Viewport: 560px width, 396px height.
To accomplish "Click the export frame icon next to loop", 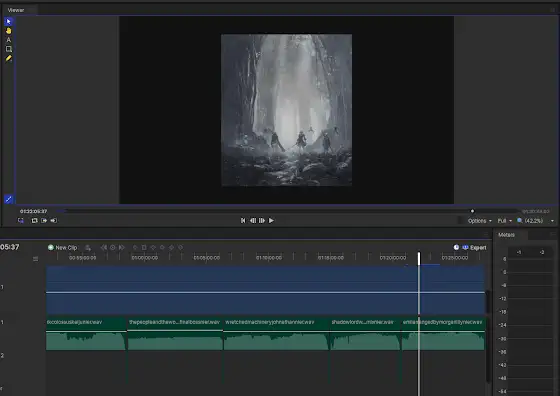I will pos(44,221).
